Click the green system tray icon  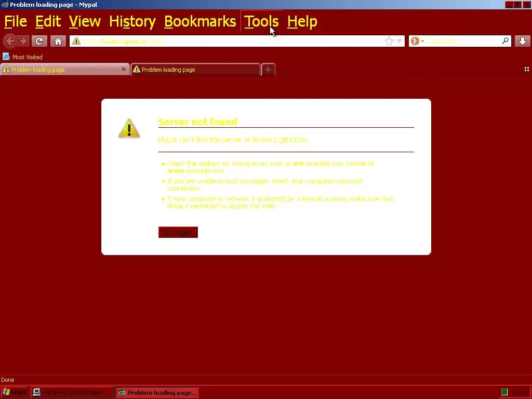pos(504,392)
